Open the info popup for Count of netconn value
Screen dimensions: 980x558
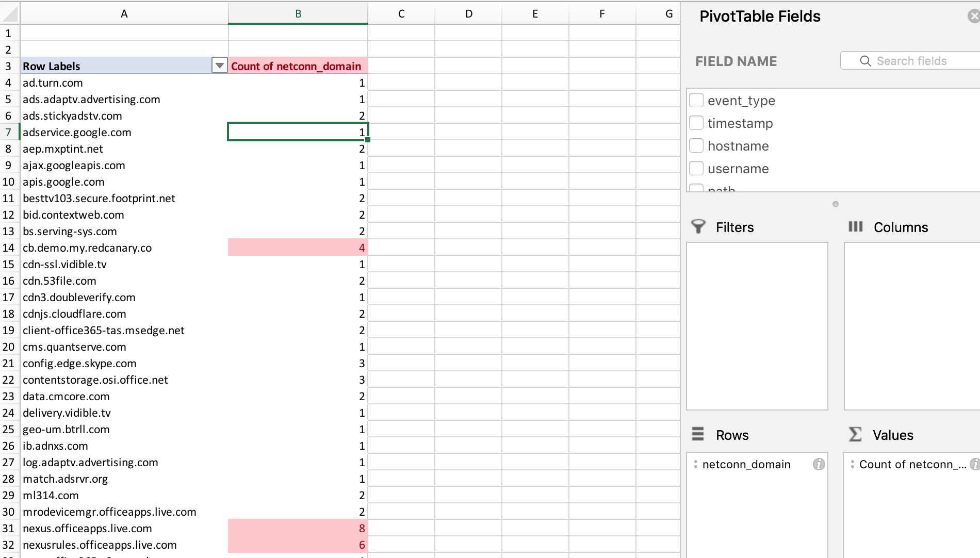pos(975,464)
